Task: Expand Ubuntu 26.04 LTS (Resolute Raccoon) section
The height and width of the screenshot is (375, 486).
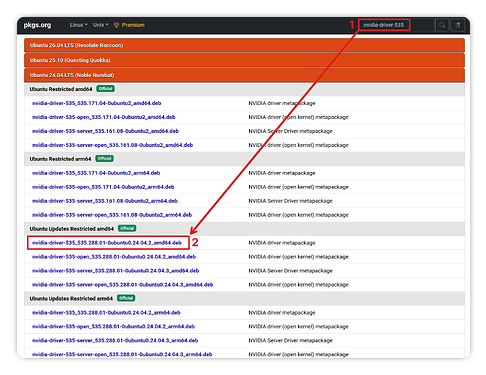Action: pos(244,45)
